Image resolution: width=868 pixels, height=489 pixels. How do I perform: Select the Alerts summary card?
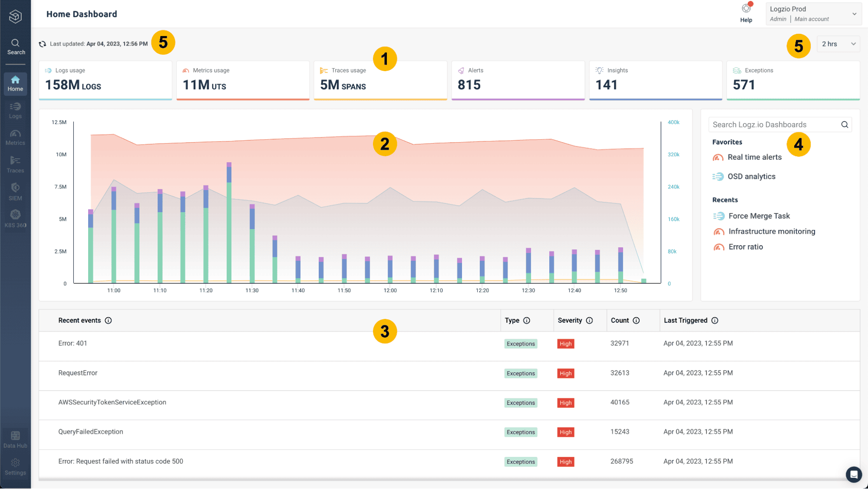point(518,80)
